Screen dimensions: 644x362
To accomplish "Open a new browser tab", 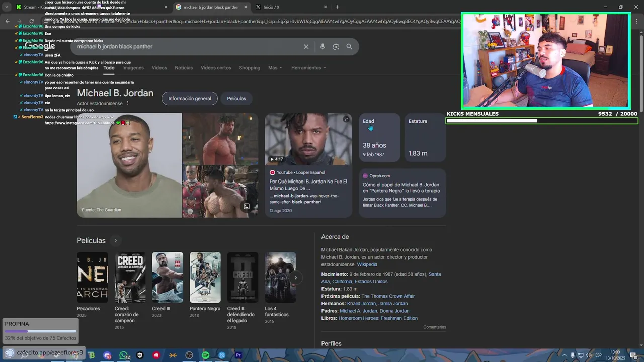I will point(337,7).
